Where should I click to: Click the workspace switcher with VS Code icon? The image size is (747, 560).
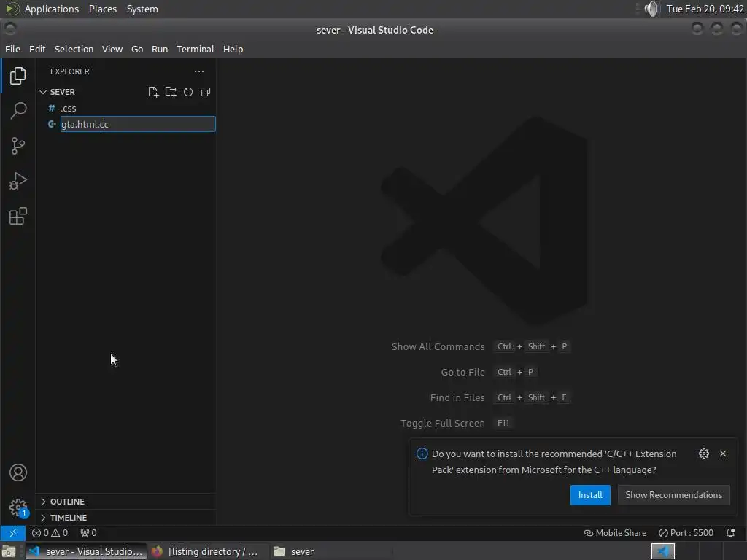coord(662,551)
